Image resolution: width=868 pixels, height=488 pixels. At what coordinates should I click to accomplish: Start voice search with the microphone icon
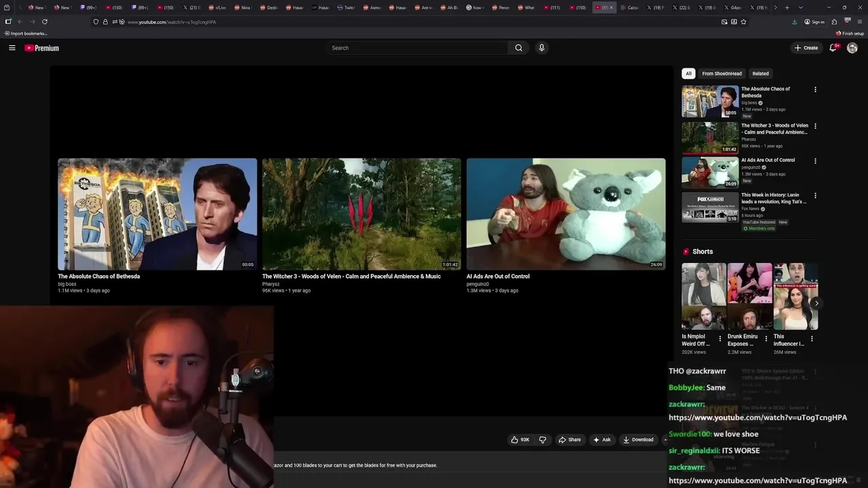541,48
